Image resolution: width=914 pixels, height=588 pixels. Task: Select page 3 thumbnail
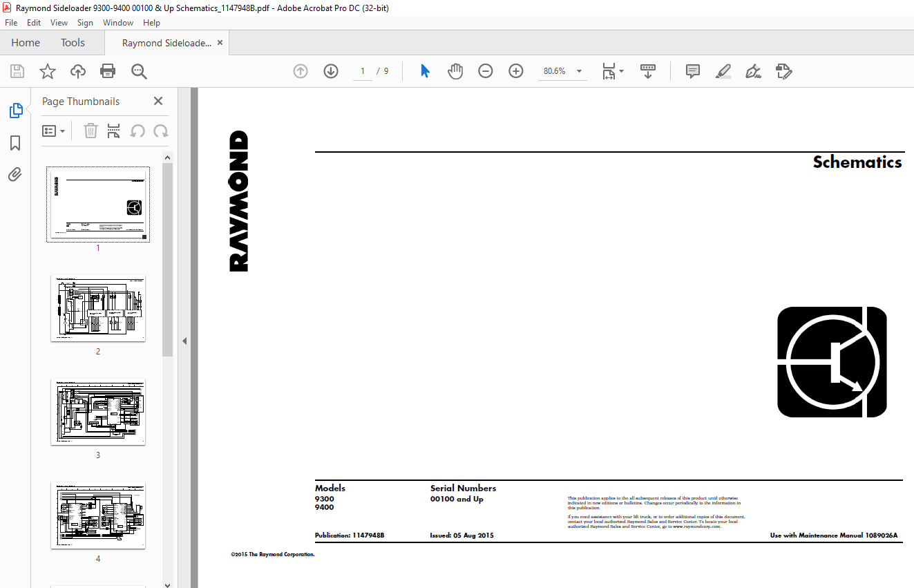[98, 412]
